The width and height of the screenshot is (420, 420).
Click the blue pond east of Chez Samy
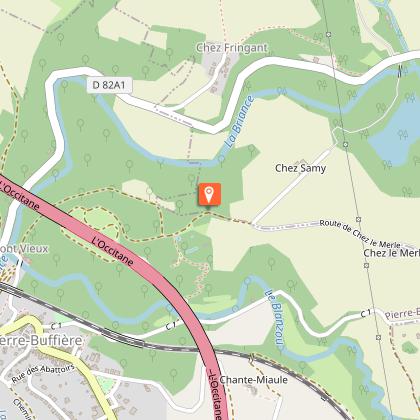point(396,134)
